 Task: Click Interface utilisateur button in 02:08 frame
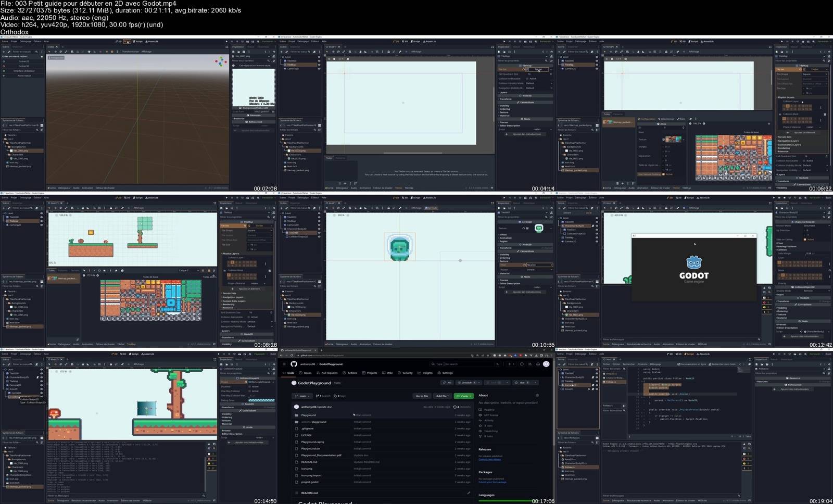(x=24, y=71)
